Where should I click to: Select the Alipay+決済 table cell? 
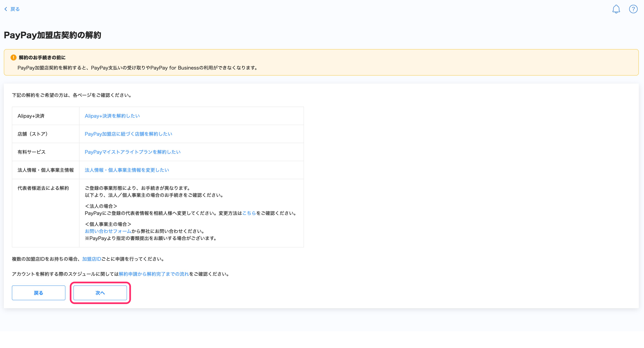45,116
